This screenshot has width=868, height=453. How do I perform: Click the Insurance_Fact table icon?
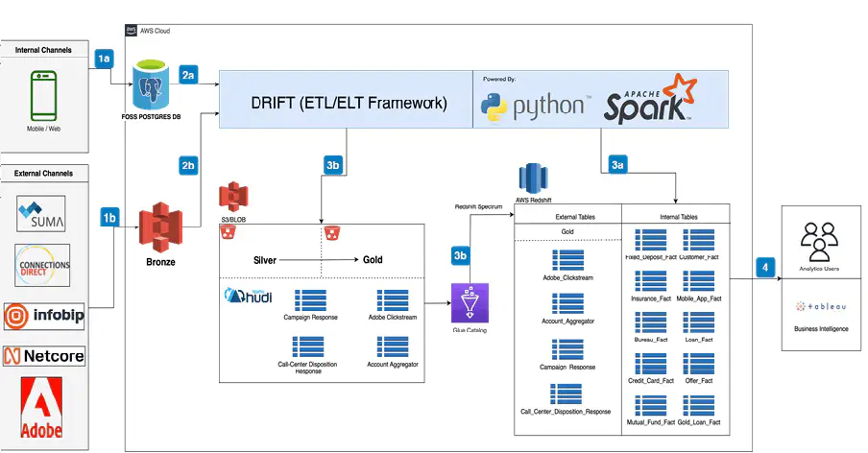[x=650, y=281]
